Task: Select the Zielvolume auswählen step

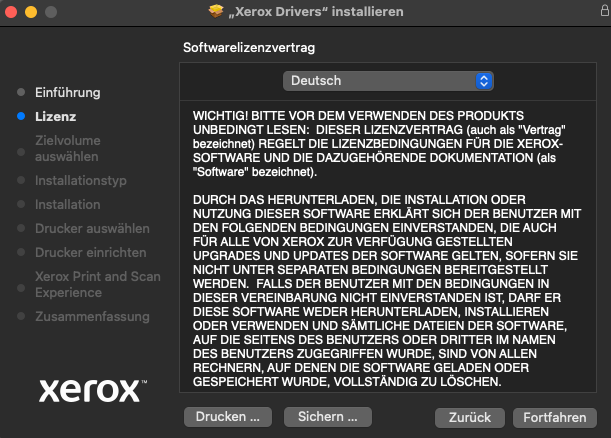Action: [67, 149]
